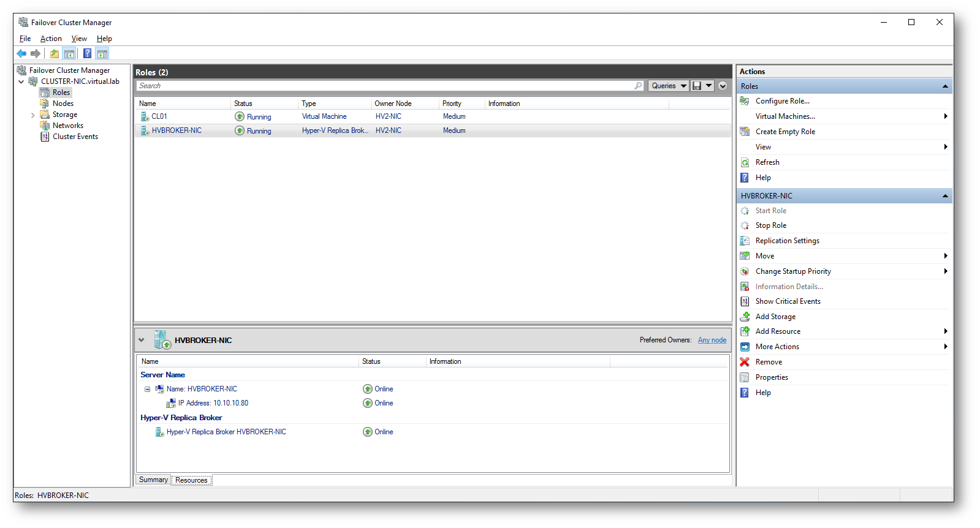Toggle the Action pane toolbar icon
Screen dimensions: 980x528
coord(102,54)
